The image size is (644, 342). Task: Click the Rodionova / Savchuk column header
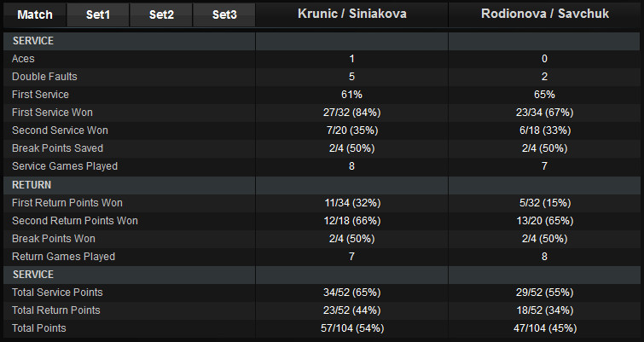(544, 14)
